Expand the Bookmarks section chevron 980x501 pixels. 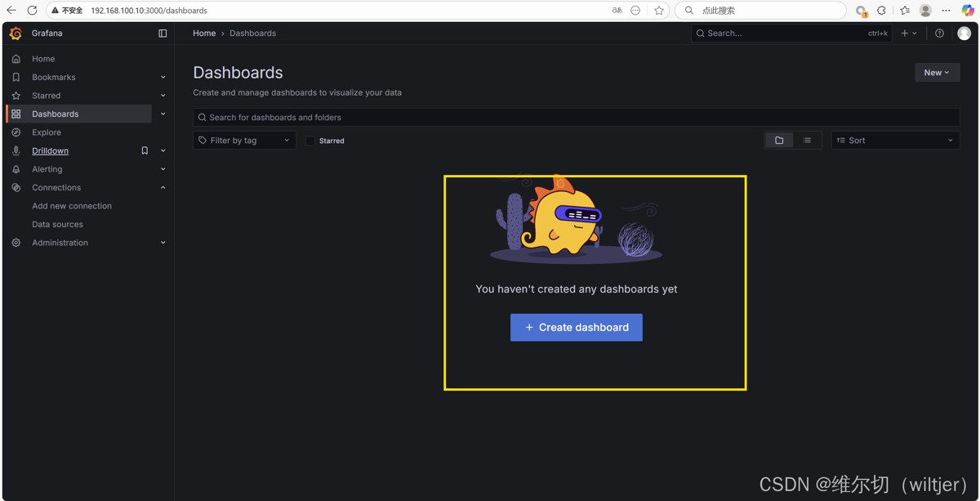tap(163, 78)
